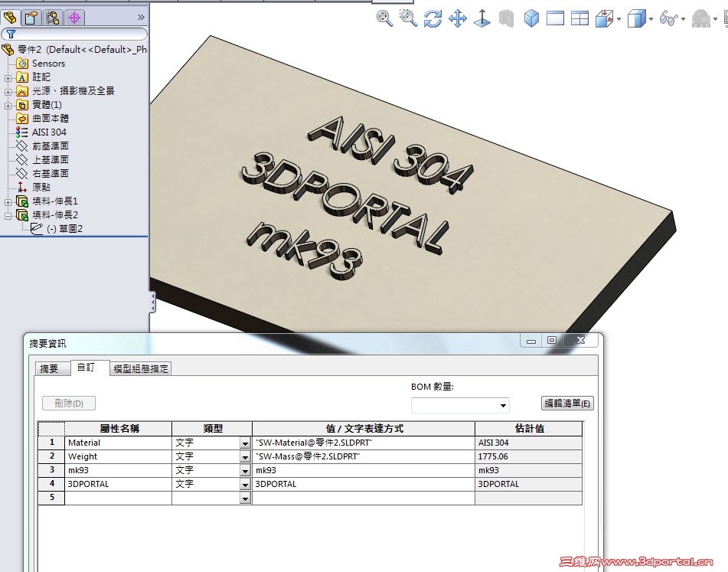The image size is (728, 572).
Task: Click the Section View icon
Action: click(x=605, y=18)
